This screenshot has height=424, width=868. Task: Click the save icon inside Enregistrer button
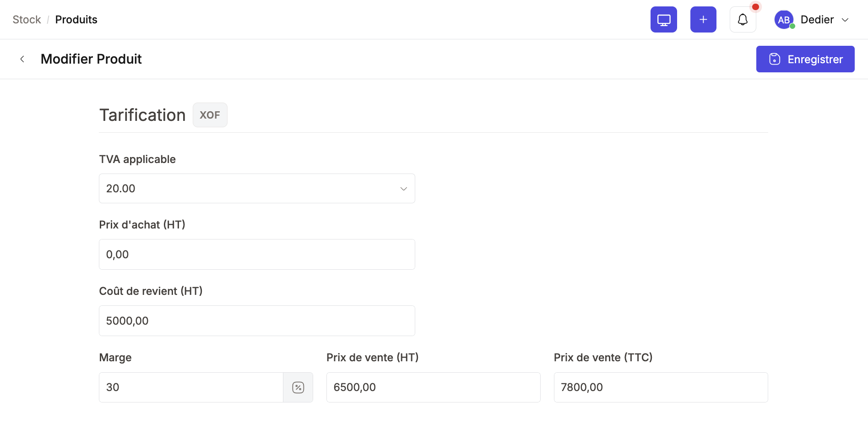click(x=774, y=59)
